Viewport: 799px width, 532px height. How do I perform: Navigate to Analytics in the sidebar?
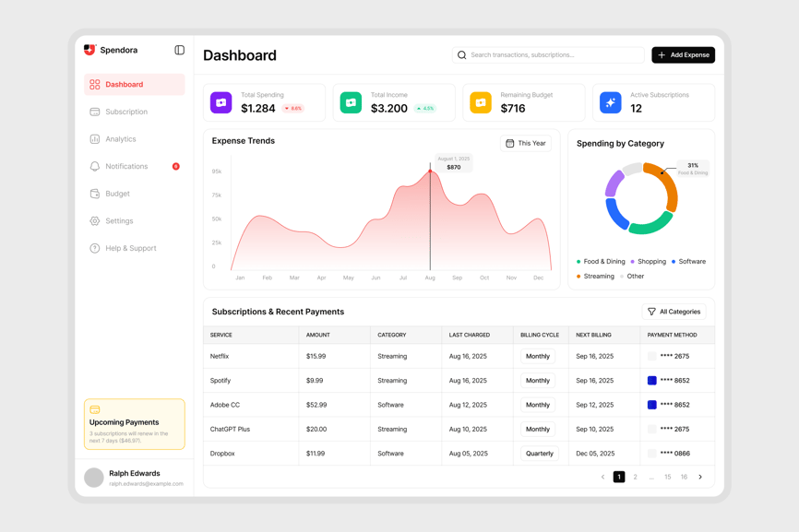pyautogui.click(x=120, y=139)
